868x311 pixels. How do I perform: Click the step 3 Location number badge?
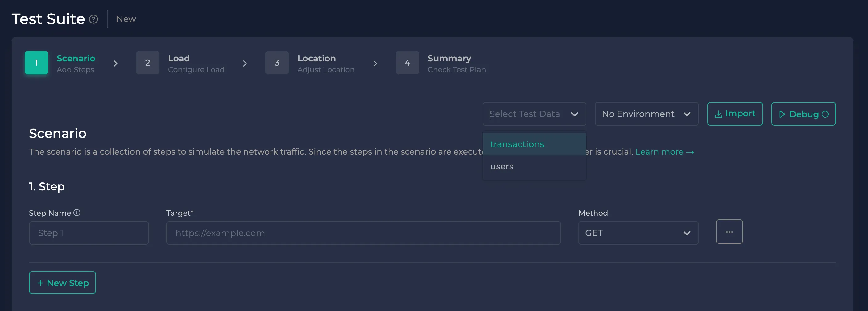click(x=277, y=63)
